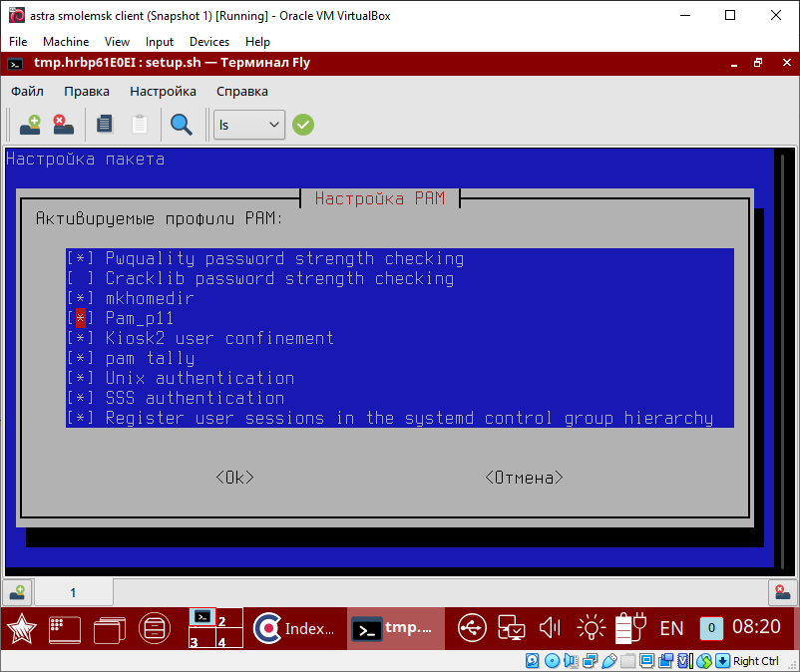
Task: Open the terminal Настройка menu
Action: pos(163,92)
